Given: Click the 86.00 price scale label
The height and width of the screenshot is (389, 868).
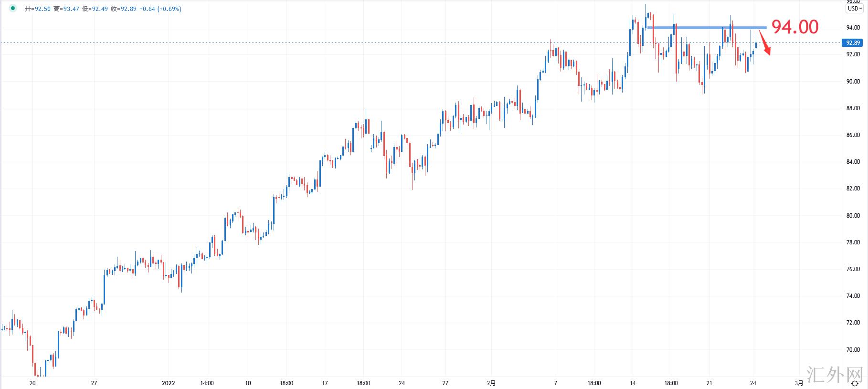Looking at the screenshot, I should click(x=853, y=135).
